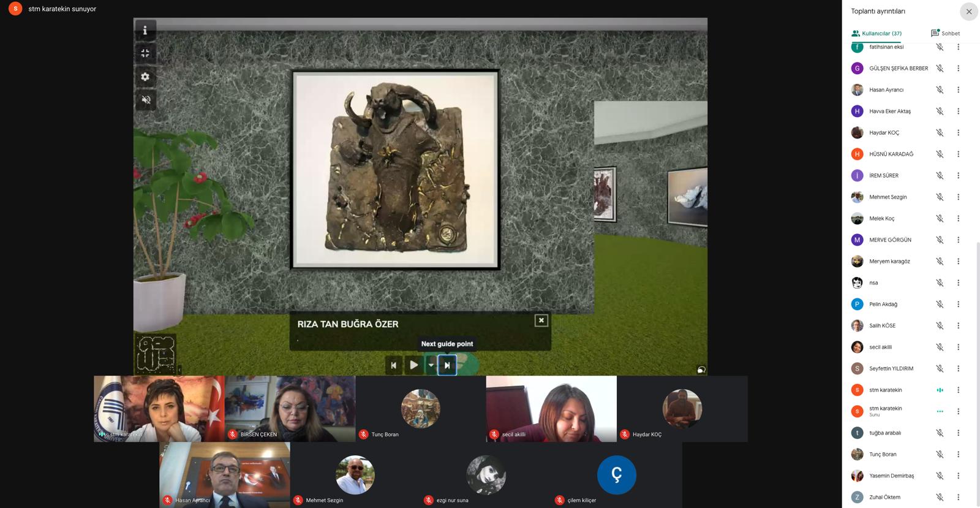The height and width of the screenshot is (508, 980).
Task: Click the Mehmet Sezgin participant tile
Action: click(x=355, y=475)
